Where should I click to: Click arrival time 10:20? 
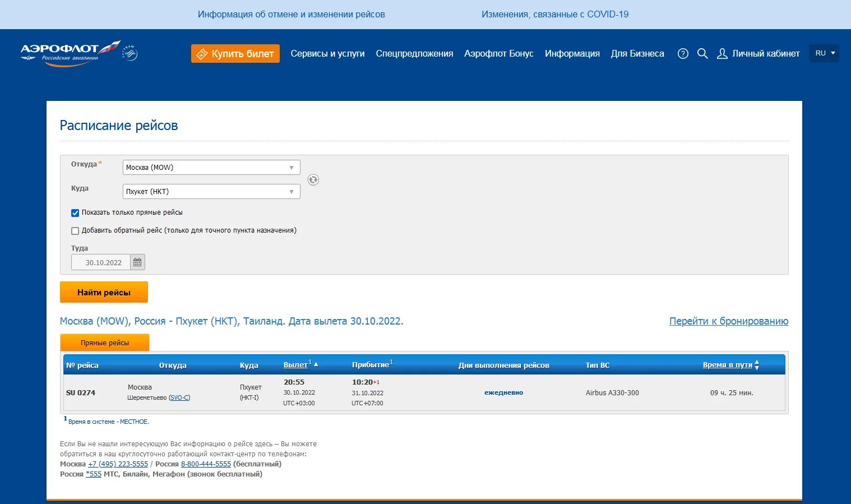pos(362,382)
